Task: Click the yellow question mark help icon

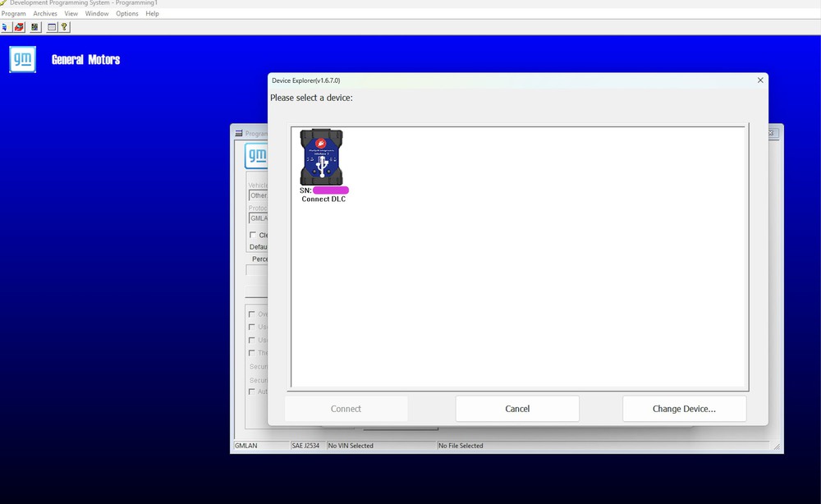Action: (x=64, y=27)
